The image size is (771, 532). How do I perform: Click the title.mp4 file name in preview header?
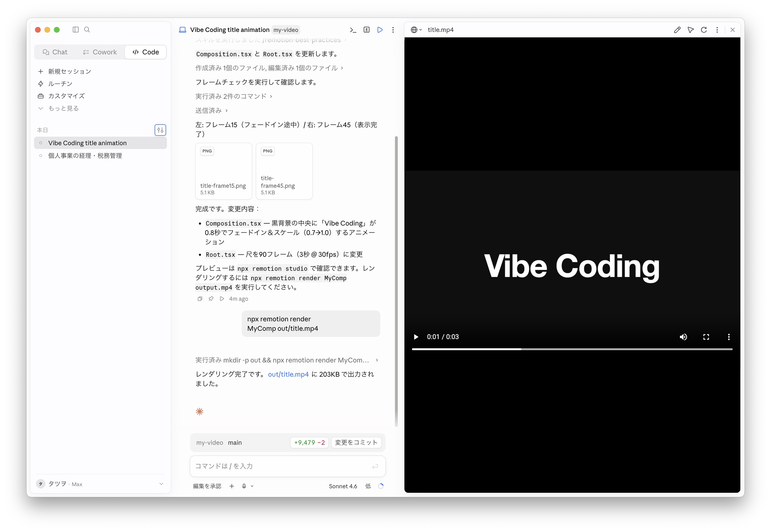pyautogui.click(x=440, y=30)
